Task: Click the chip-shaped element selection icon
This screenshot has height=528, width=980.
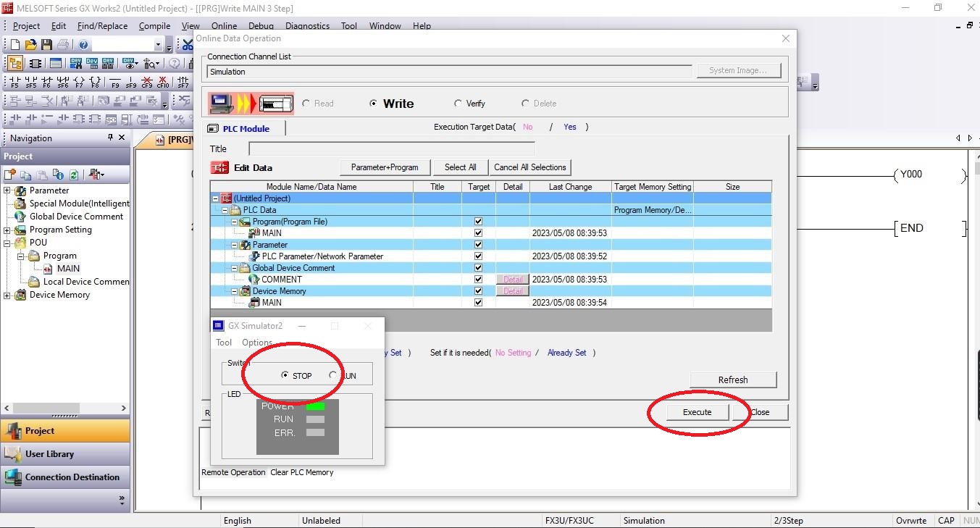Action: 35,64
